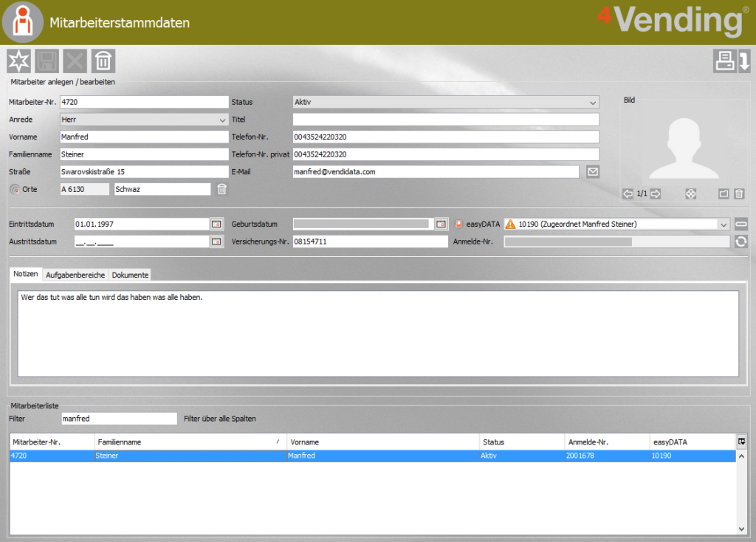756x542 pixels.
Task: Click the Filter field containing manfred
Action: pyautogui.click(x=119, y=419)
